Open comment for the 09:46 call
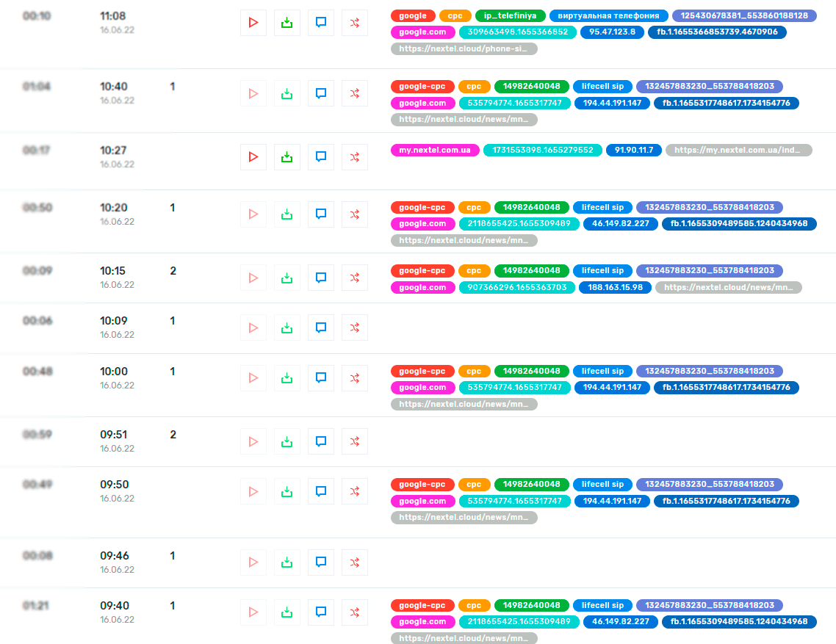This screenshot has height=644, width=836. pyautogui.click(x=321, y=562)
